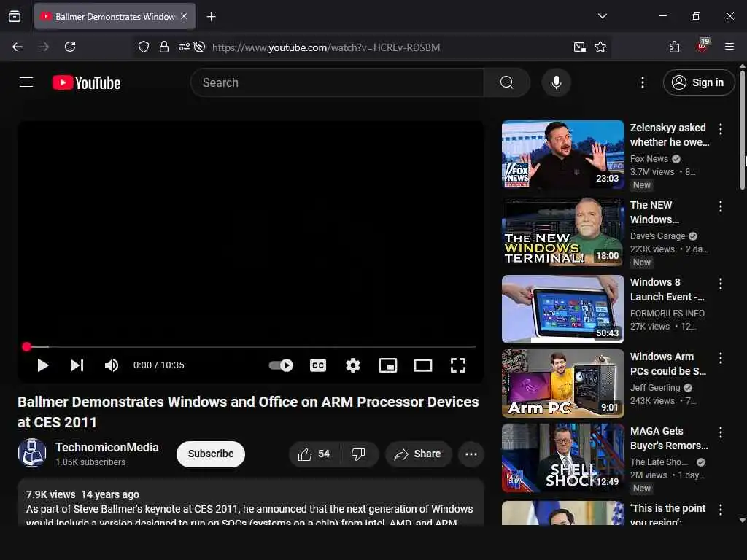Open The NEW Windows Terminal thumbnail
Viewport: 747px width, 560px height.
[563, 232]
